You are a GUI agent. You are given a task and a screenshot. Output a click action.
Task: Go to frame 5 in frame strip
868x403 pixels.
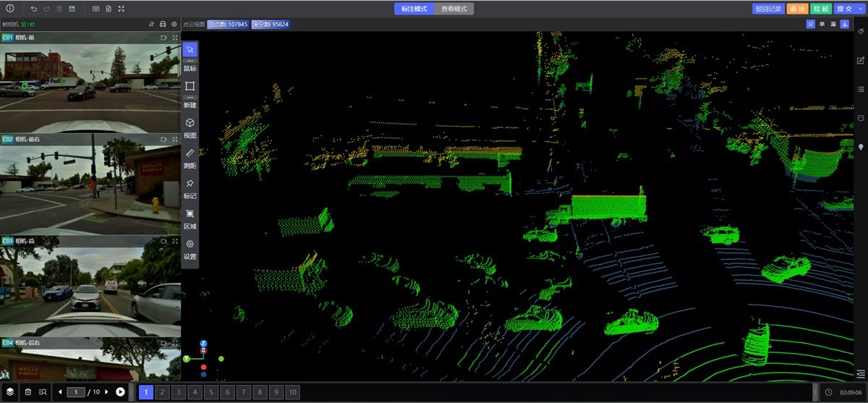[x=210, y=392]
